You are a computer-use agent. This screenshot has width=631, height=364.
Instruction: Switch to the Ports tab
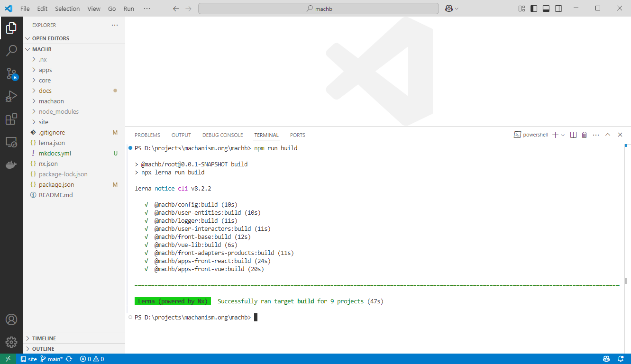tap(298, 135)
